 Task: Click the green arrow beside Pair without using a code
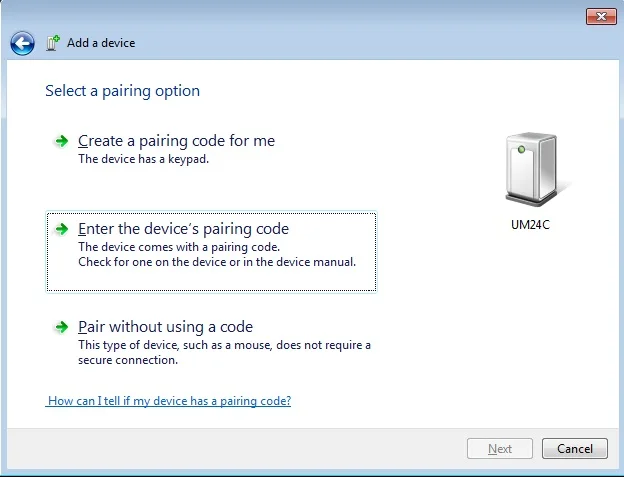[x=61, y=327]
